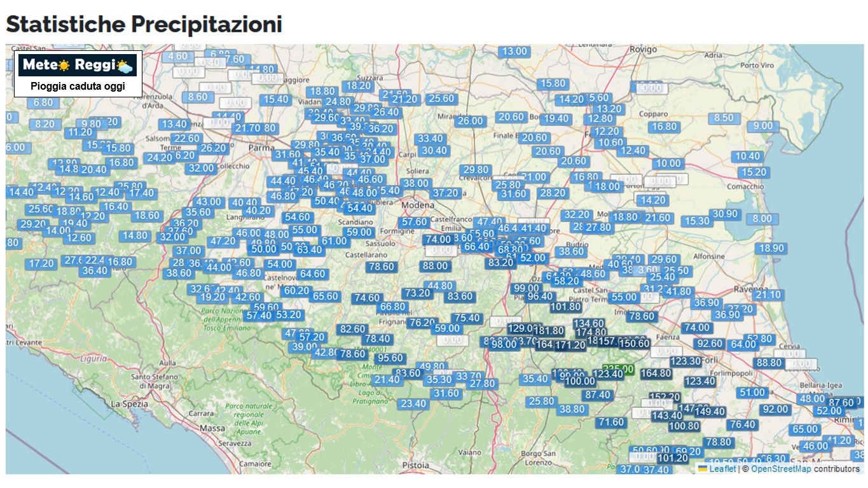
Task: Open the 8.50 marker near Copparo
Action: (724, 118)
